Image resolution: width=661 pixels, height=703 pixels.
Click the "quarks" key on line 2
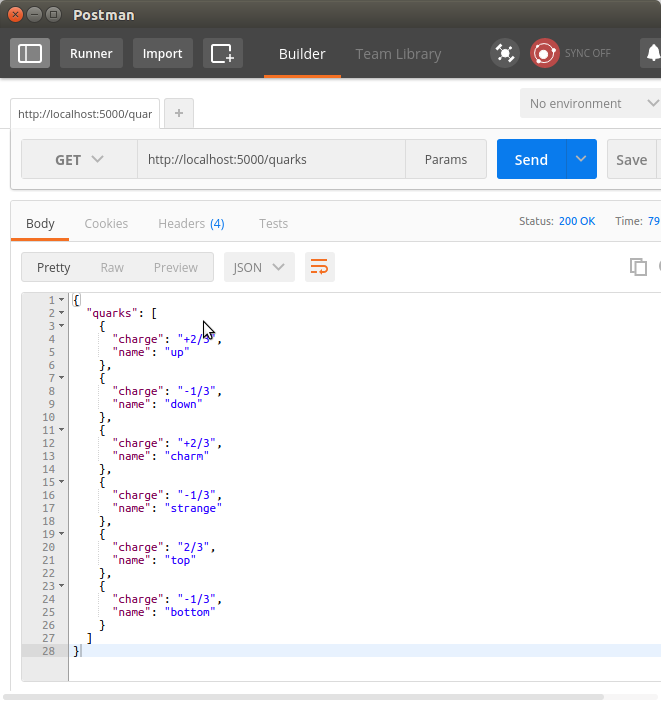coord(112,313)
